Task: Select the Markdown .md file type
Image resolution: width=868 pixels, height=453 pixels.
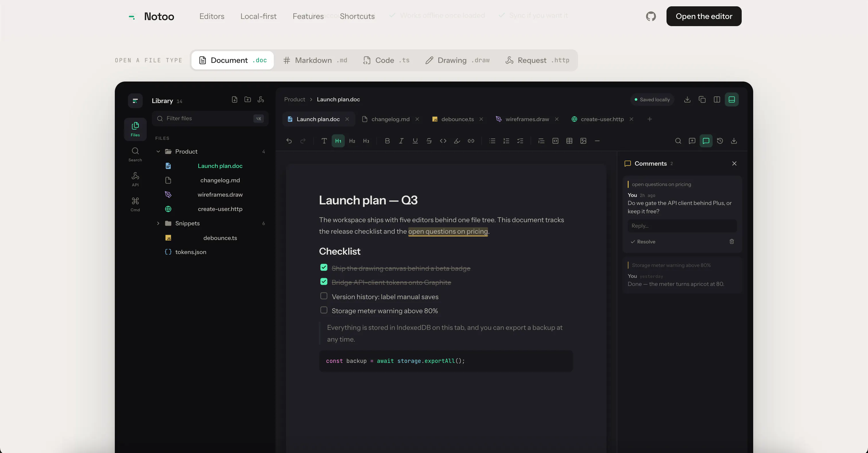Action: click(x=315, y=60)
